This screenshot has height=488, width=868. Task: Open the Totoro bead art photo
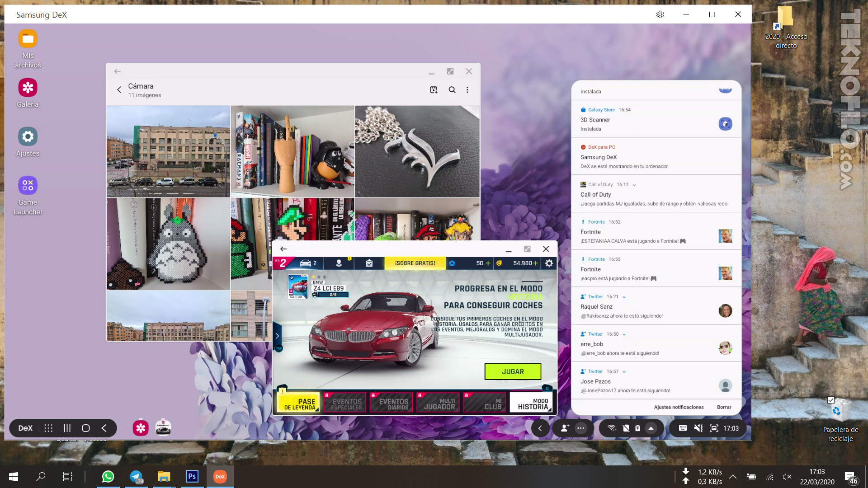[x=168, y=244]
